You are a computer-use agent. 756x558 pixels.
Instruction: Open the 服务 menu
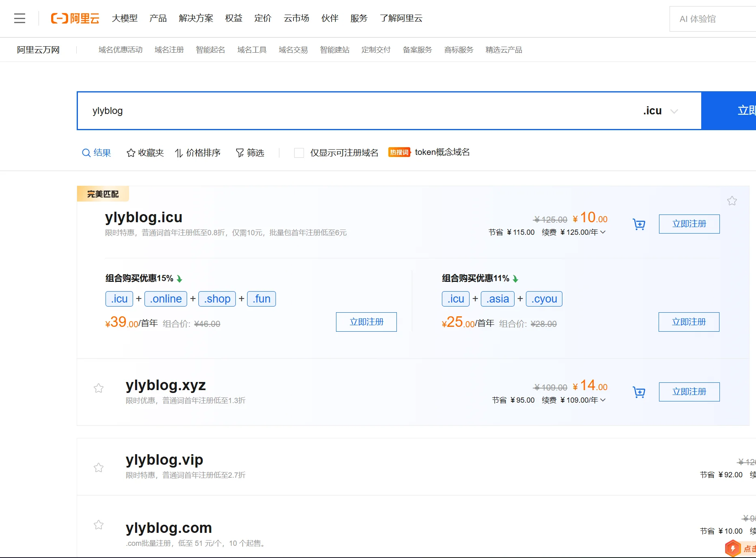pos(359,18)
